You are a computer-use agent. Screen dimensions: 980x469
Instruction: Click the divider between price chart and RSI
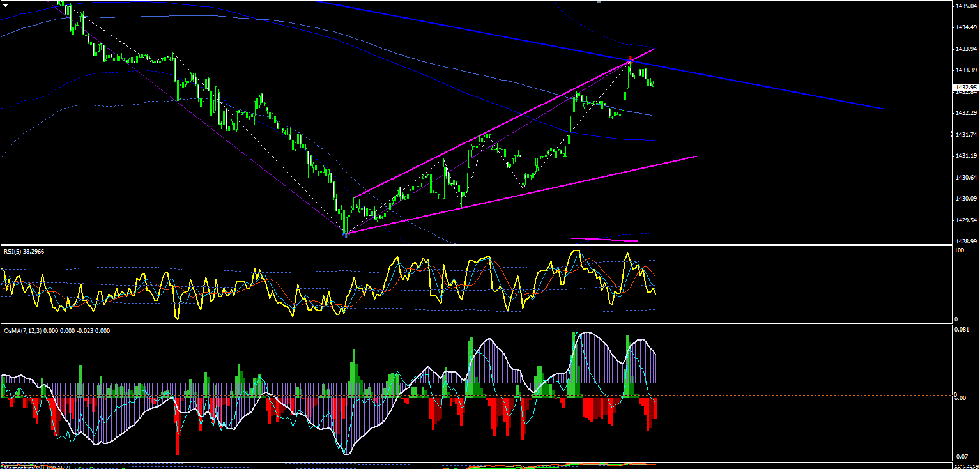[x=475, y=245]
